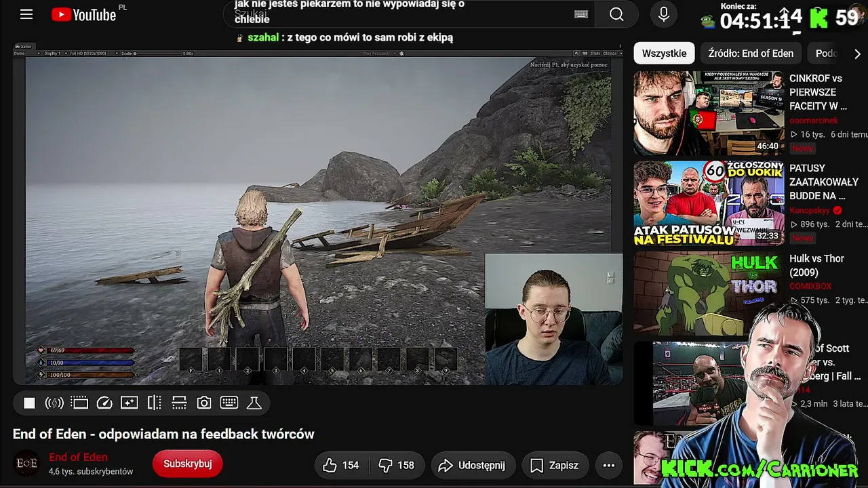Screen dimensions: 868x488
Task: Open the three-dot more actions menu
Action: pyautogui.click(x=609, y=465)
